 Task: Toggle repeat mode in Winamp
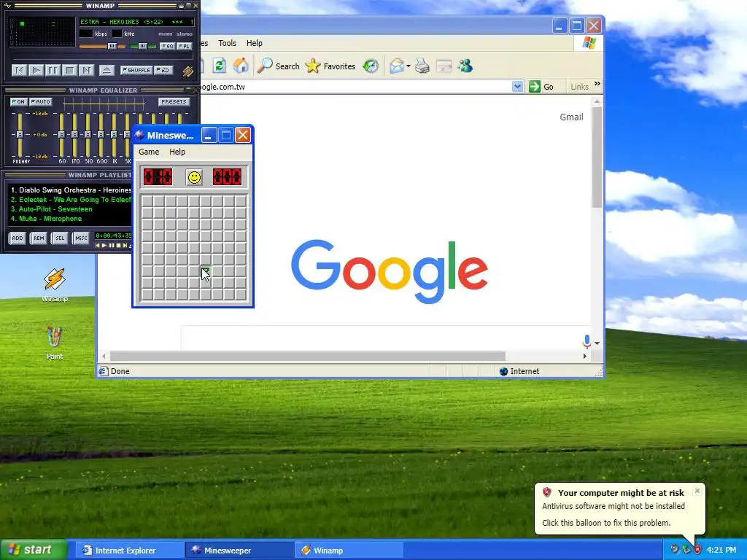pyautogui.click(x=163, y=70)
